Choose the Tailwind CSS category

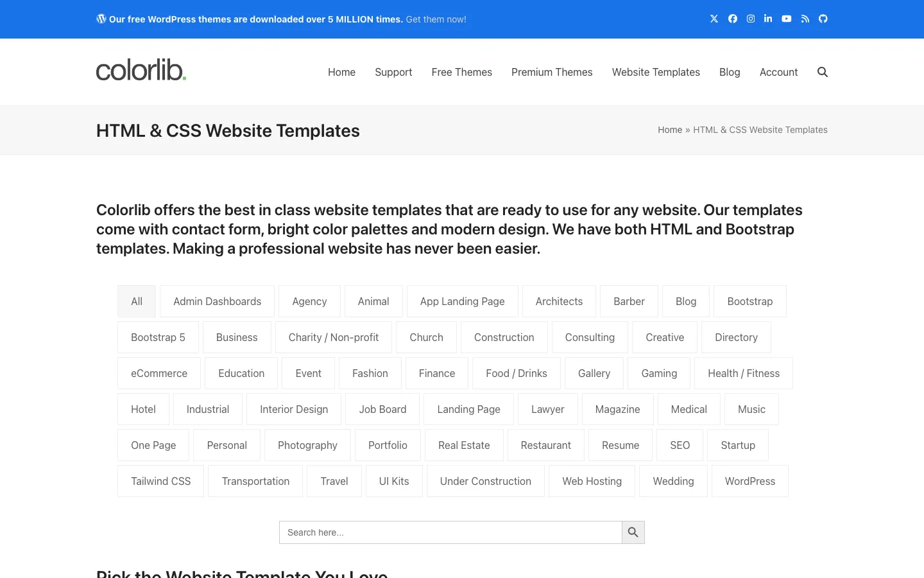[x=161, y=481]
